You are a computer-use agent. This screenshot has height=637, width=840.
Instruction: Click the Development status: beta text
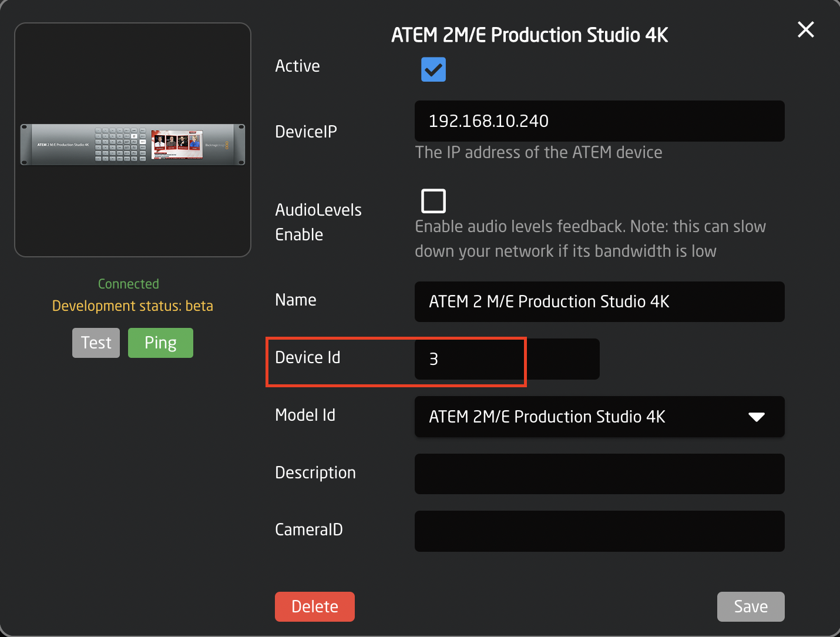click(x=133, y=306)
